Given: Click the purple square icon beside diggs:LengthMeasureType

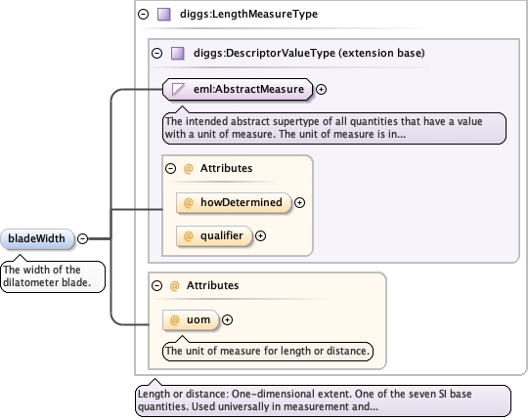Looking at the screenshot, I should point(164,15).
